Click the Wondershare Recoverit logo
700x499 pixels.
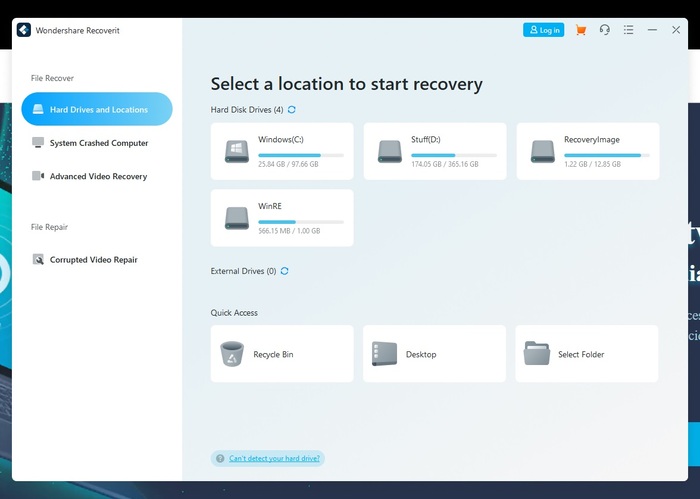(x=24, y=30)
